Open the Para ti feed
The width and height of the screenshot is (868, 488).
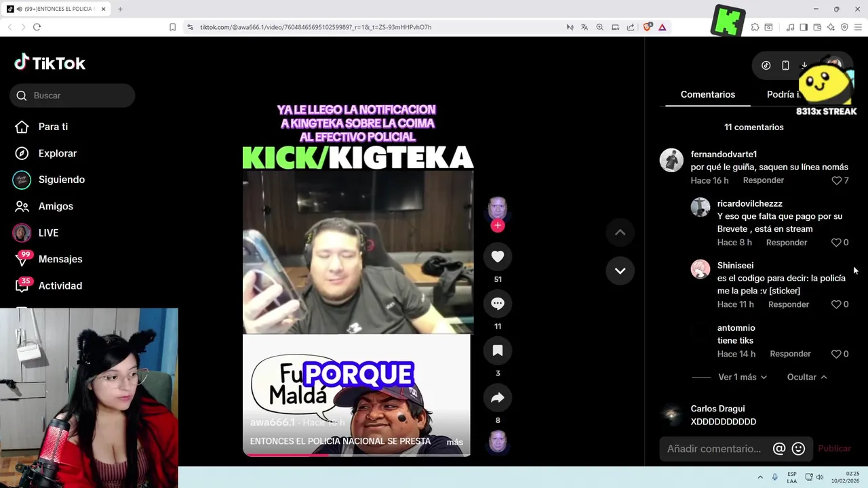coord(42,127)
